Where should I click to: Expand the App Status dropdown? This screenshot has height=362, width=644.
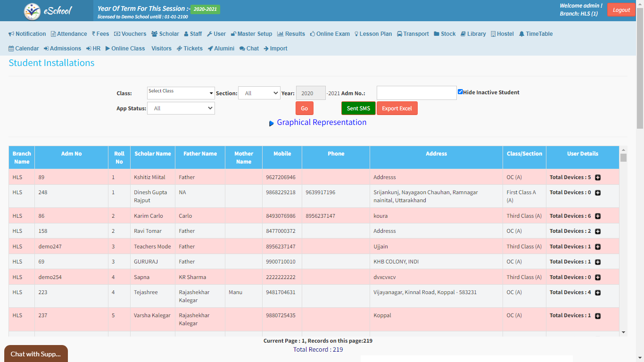[x=181, y=108]
